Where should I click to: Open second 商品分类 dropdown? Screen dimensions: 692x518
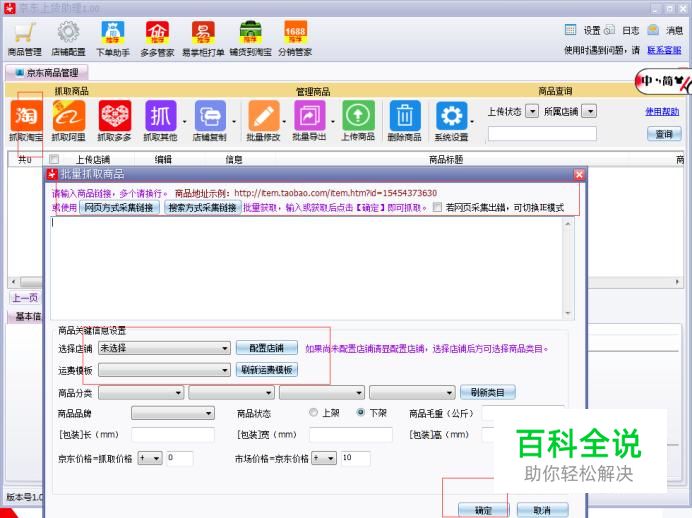pos(231,392)
